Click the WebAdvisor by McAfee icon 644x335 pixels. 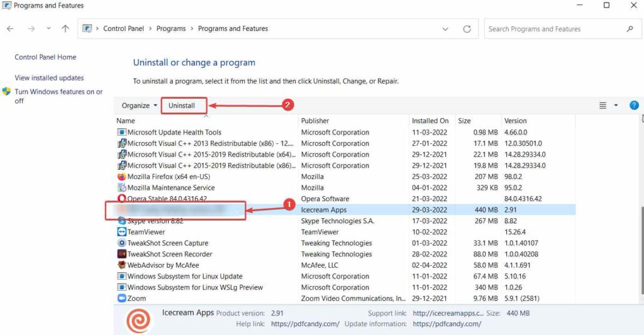click(121, 265)
